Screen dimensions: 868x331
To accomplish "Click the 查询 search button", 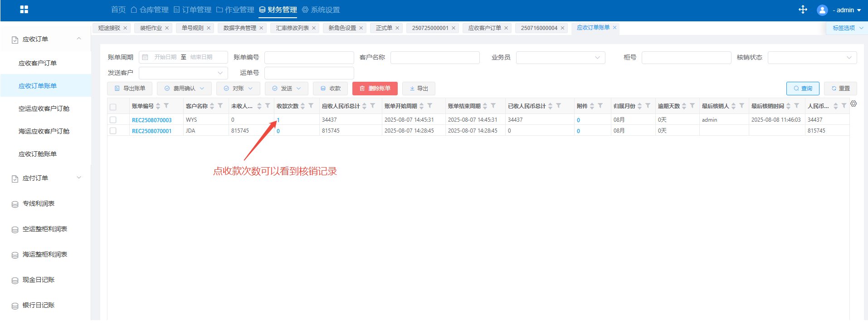I will [x=802, y=89].
